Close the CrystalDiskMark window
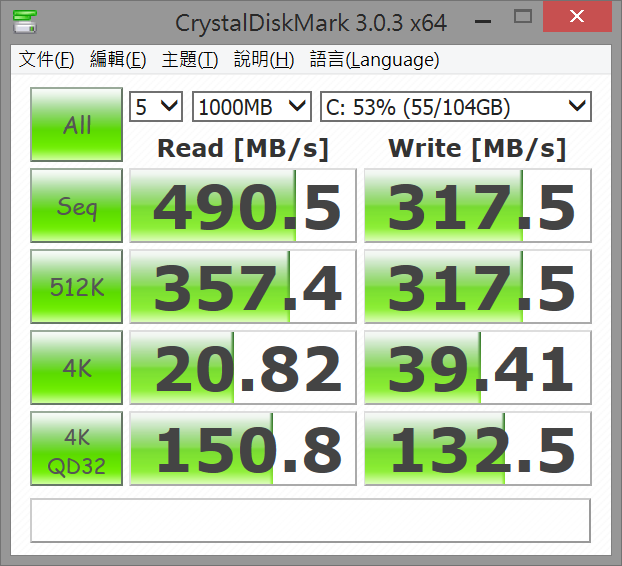Image resolution: width=622 pixels, height=566 pixels. click(577, 17)
